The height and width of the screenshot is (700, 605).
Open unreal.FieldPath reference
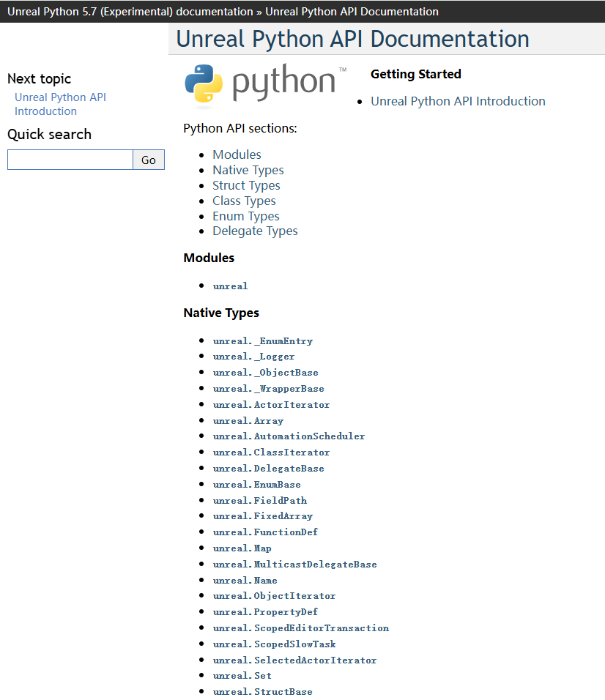coord(260,501)
